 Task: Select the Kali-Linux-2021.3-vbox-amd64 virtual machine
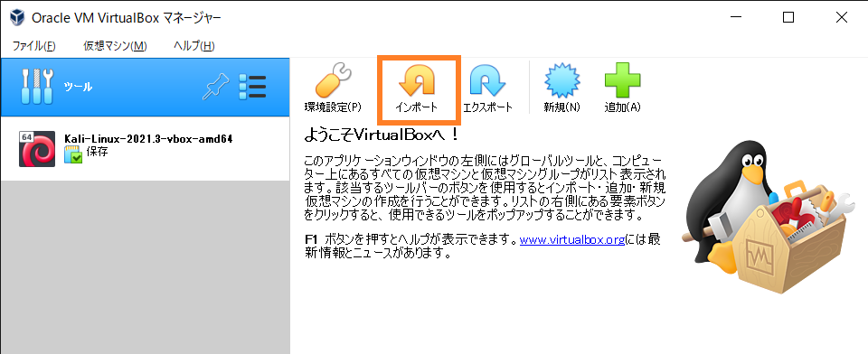(x=145, y=149)
